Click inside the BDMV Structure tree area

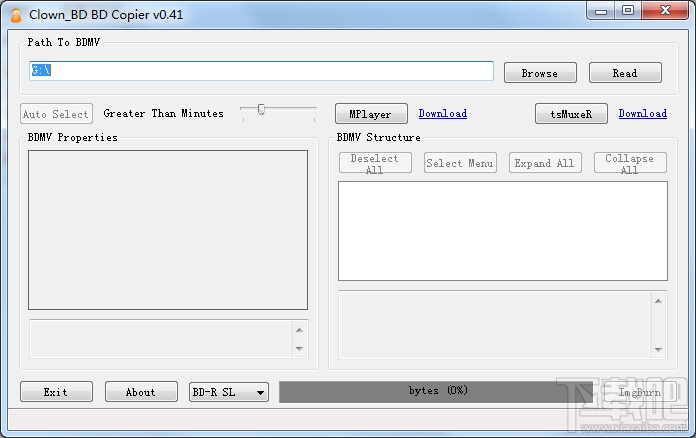pyautogui.click(x=502, y=231)
